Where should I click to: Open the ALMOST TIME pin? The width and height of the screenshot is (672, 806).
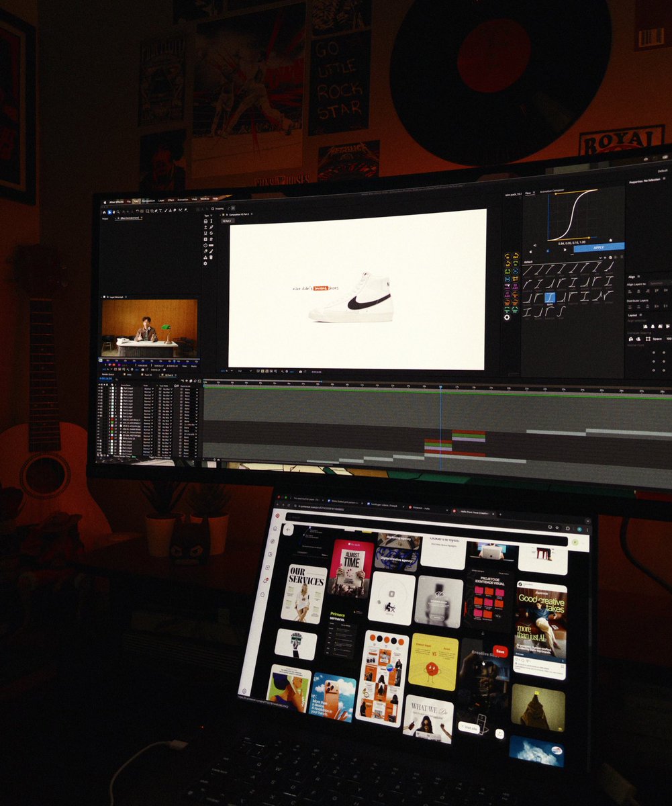point(352,569)
